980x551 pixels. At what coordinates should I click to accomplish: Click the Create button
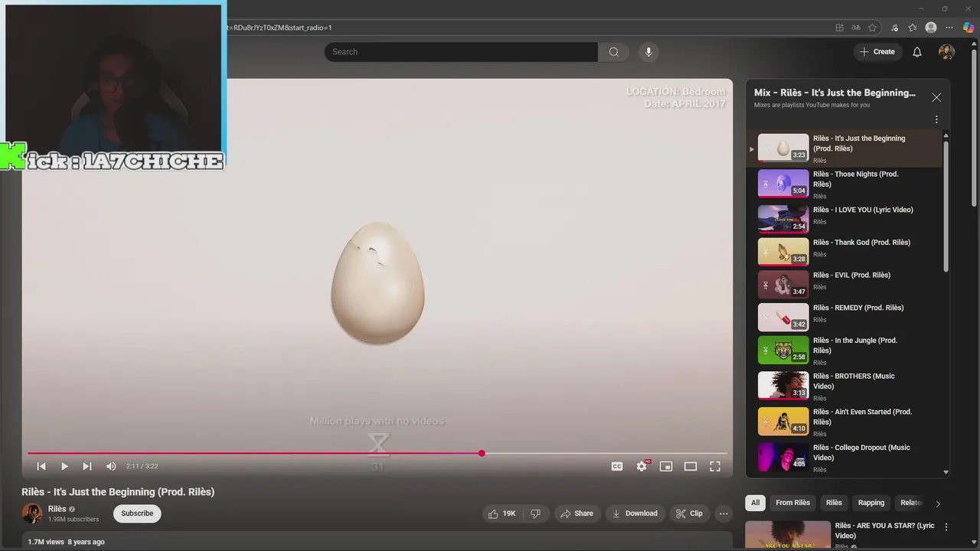click(877, 52)
